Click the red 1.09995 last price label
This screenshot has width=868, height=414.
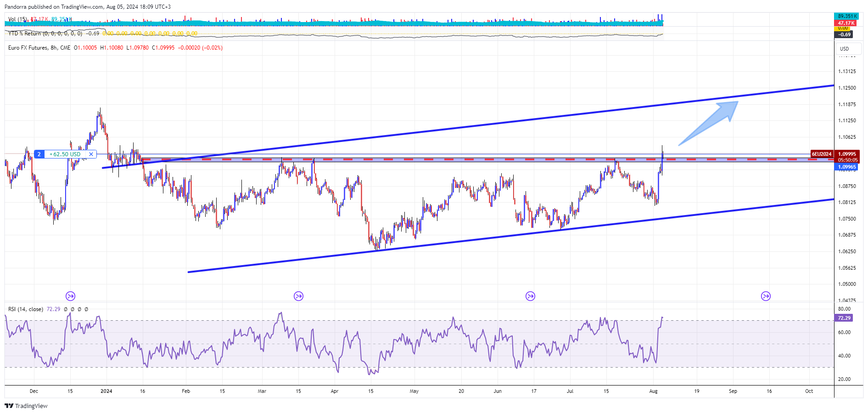[847, 154]
